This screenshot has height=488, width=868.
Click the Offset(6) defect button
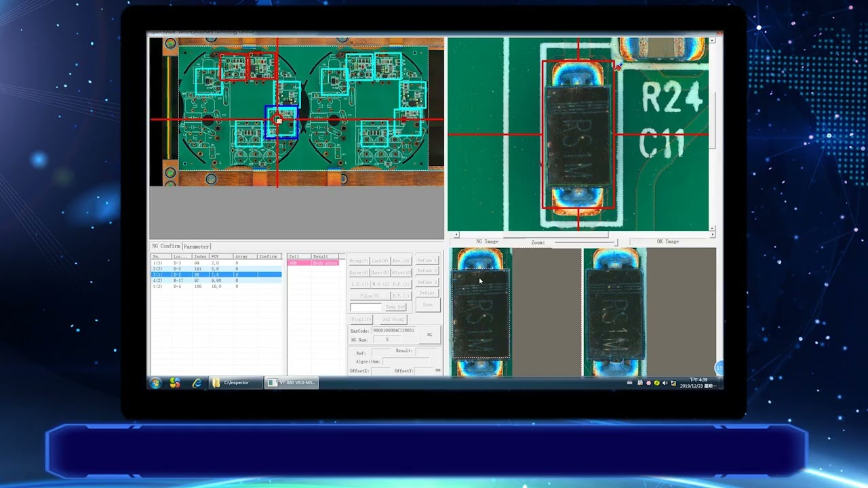click(x=401, y=272)
